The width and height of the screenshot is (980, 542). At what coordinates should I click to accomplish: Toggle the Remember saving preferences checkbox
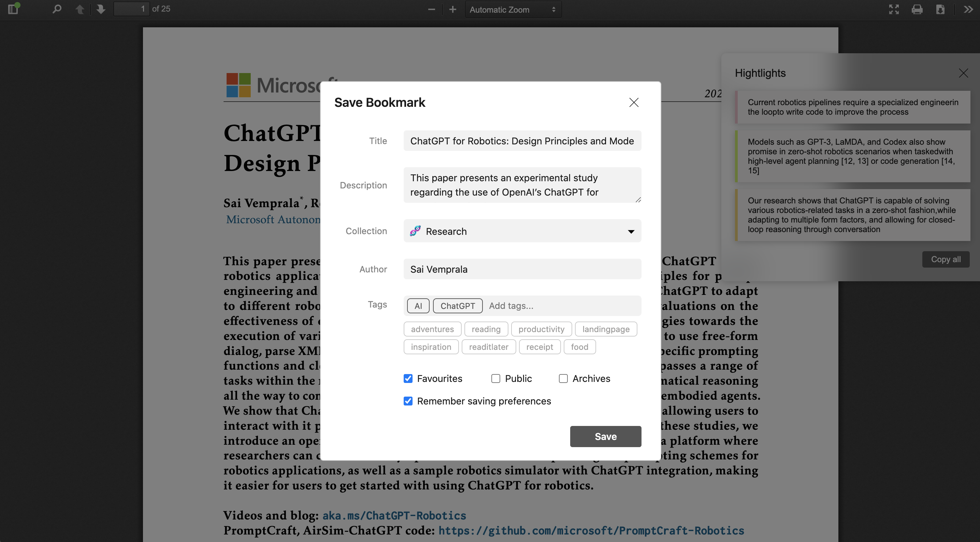coord(408,400)
